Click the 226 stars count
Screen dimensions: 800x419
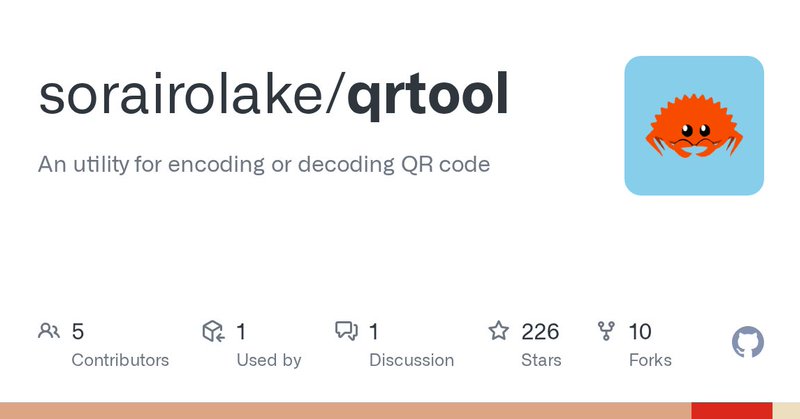(540, 331)
